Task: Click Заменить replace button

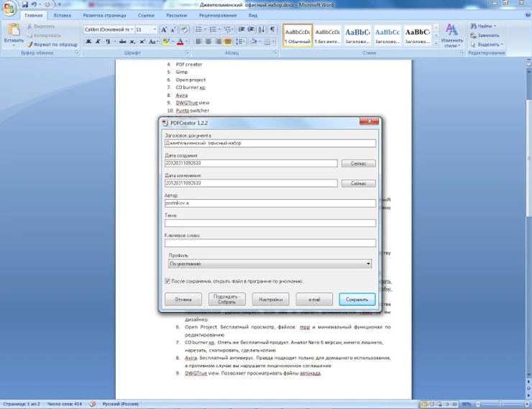Action: point(485,35)
